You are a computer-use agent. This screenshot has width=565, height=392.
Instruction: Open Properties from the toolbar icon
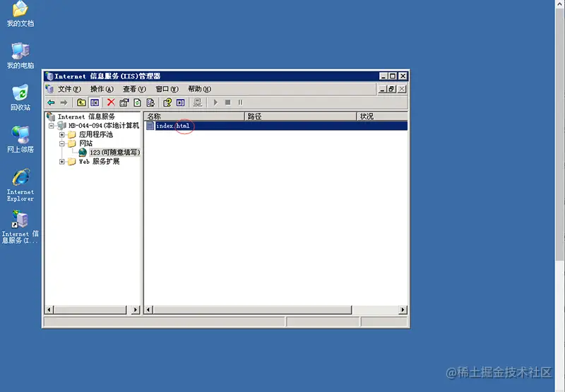tap(124, 102)
